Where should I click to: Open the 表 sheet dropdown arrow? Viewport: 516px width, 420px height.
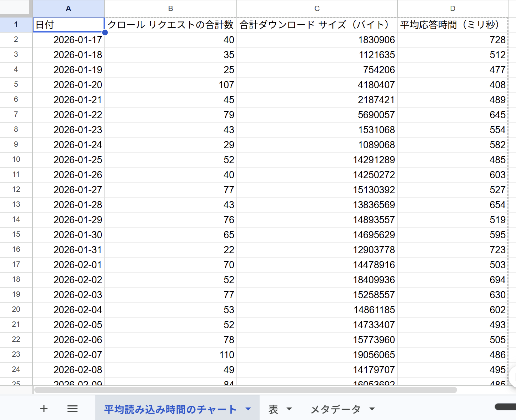point(290,410)
